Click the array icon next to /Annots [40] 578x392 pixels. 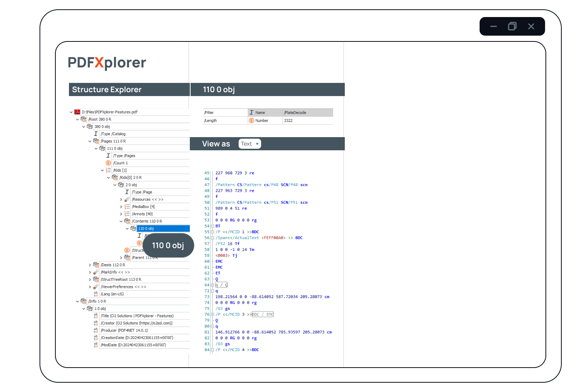(127, 214)
